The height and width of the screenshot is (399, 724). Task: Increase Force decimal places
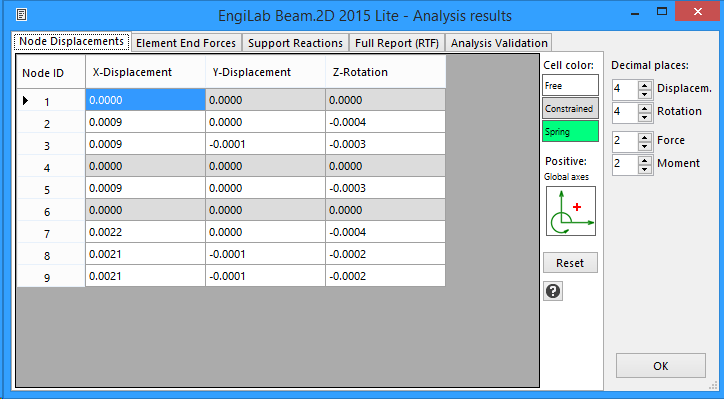coord(645,137)
